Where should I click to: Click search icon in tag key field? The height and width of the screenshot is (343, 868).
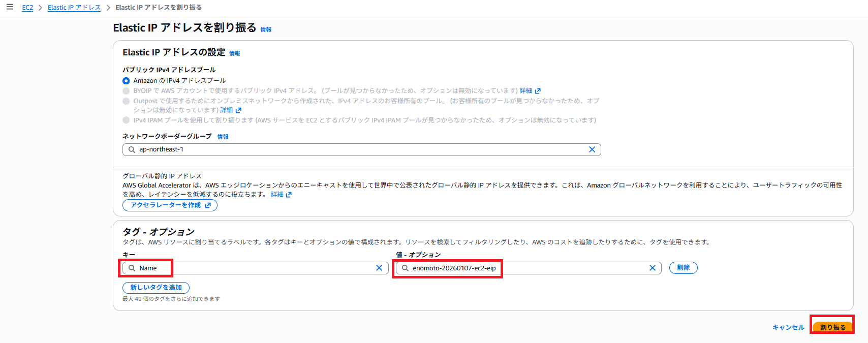[x=132, y=268]
